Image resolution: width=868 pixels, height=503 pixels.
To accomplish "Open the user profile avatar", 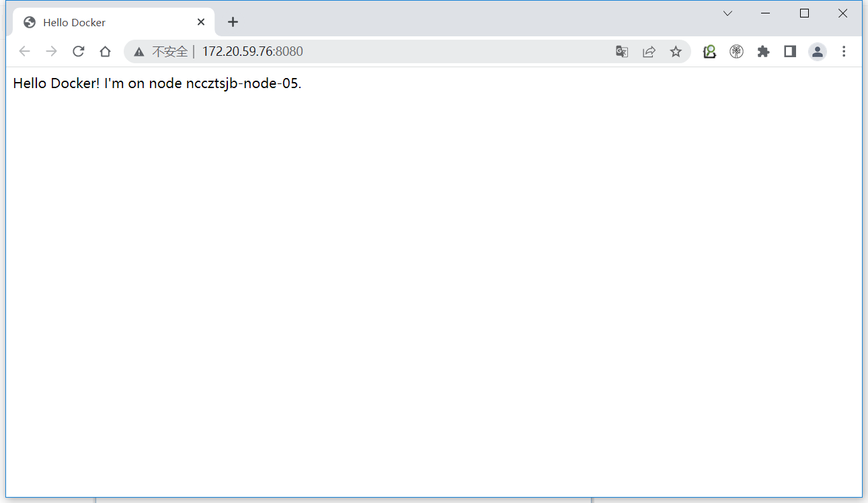I will [x=817, y=52].
